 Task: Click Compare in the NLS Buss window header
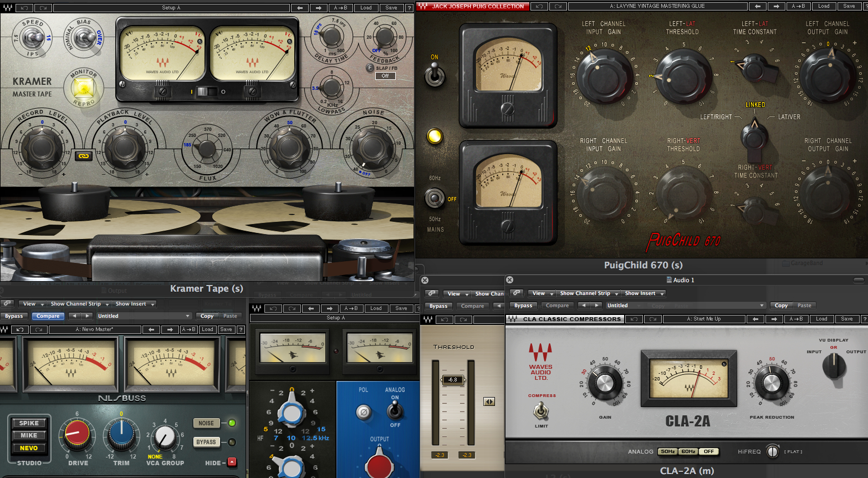pos(48,316)
